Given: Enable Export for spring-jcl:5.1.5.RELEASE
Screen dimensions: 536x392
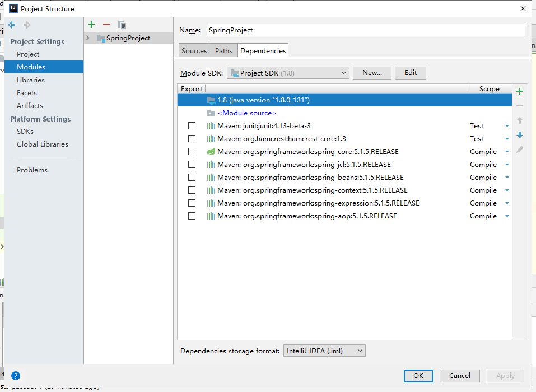Looking at the screenshot, I should point(192,165).
